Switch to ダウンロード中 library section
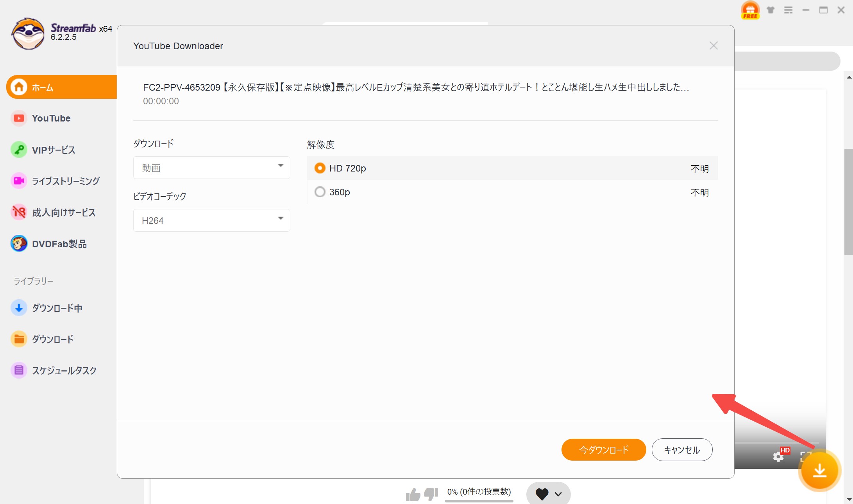The height and width of the screenshot is (504, 853). [x=18, y=308]
